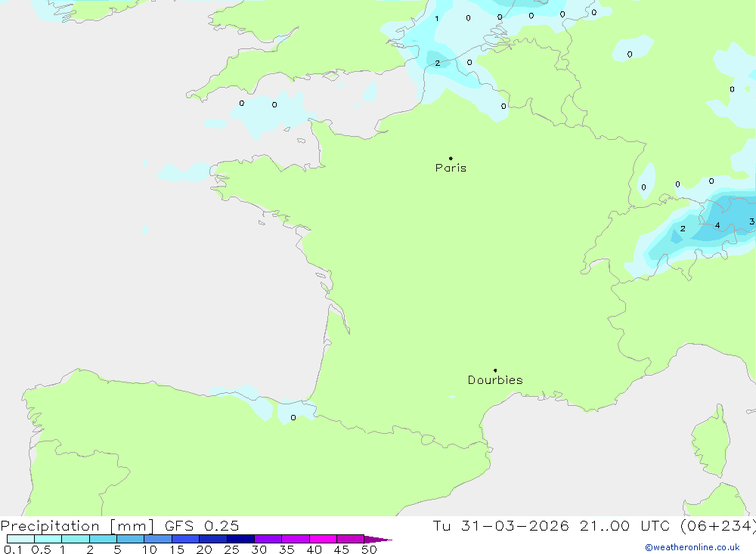Click the "GFS 0.25" model label
This screenshot has width=756, height=554.
click(x=202, y=525)
